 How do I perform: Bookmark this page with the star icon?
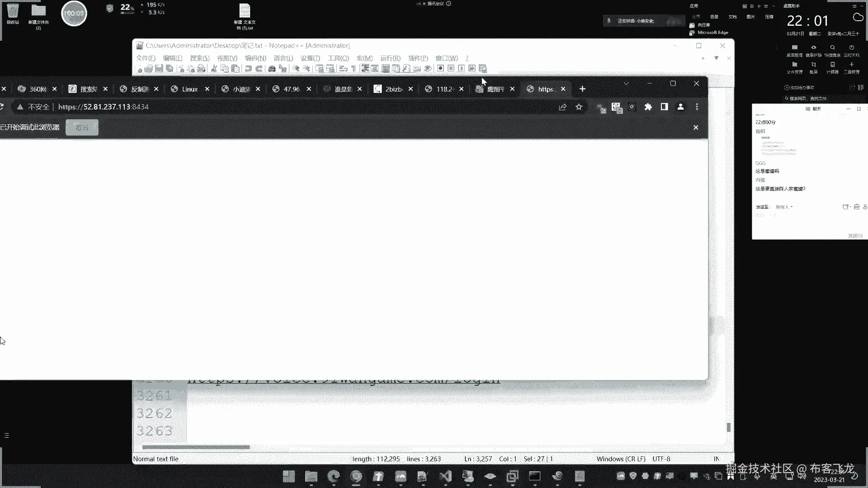point(579,107)
